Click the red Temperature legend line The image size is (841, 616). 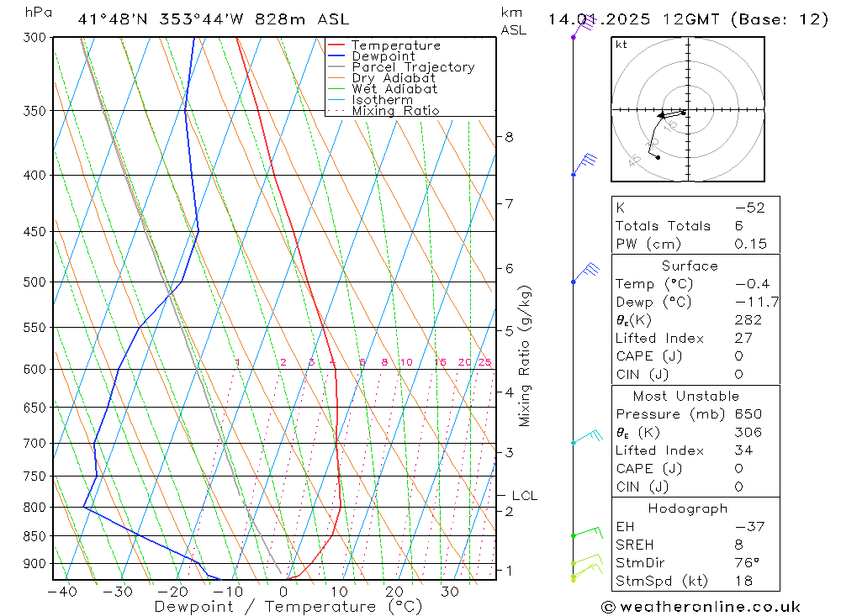click(336, 45)
